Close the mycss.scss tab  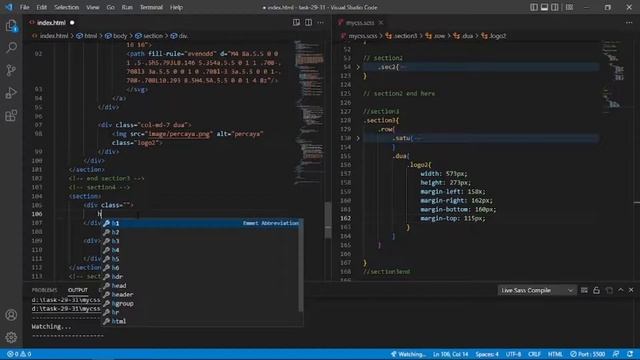point(380,22)
